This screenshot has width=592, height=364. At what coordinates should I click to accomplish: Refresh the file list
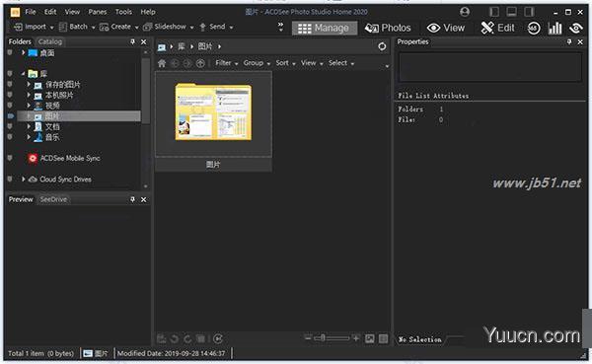tap(382, 46)
